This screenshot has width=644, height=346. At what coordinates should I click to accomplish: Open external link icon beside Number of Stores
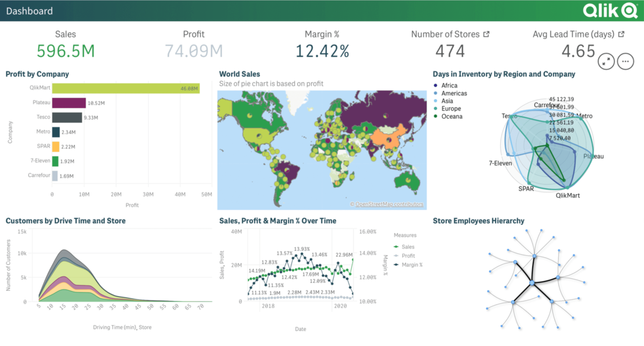(486, 34)
